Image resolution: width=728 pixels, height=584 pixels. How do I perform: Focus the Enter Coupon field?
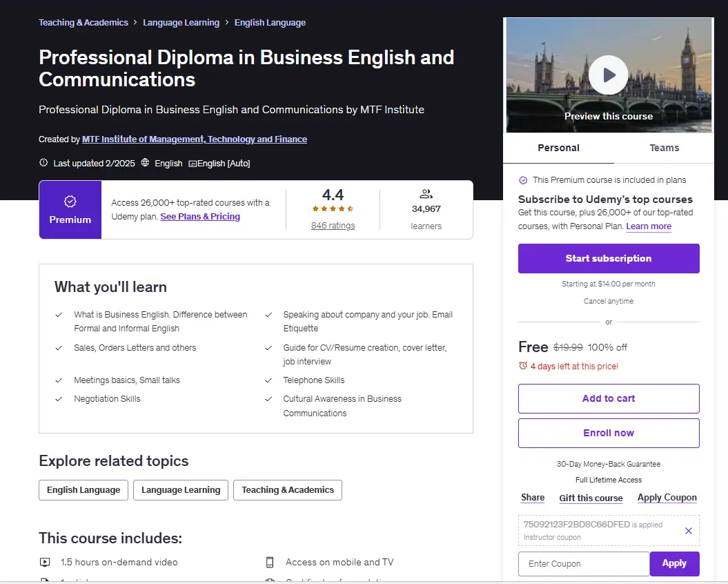(x=584, y=563)
